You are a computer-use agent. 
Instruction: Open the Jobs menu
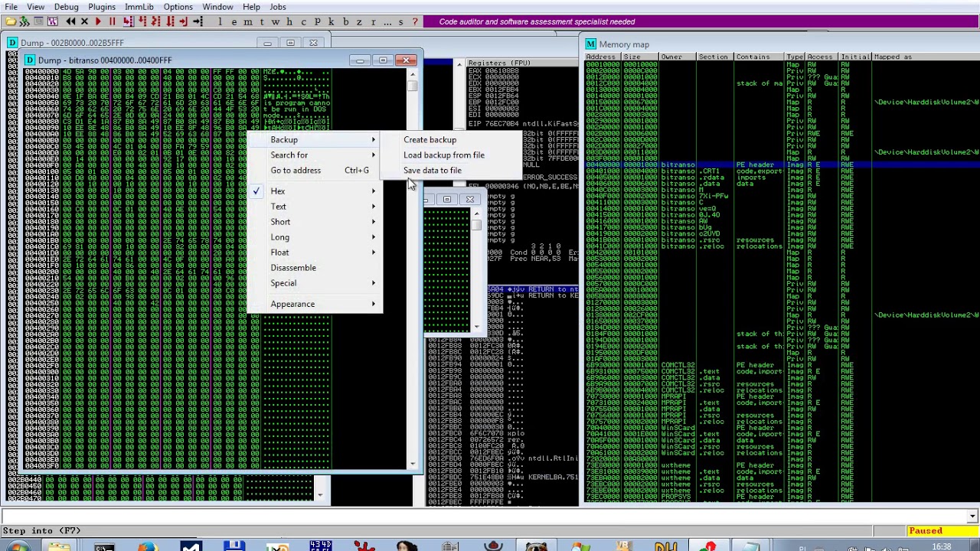[x=278, y=7]
